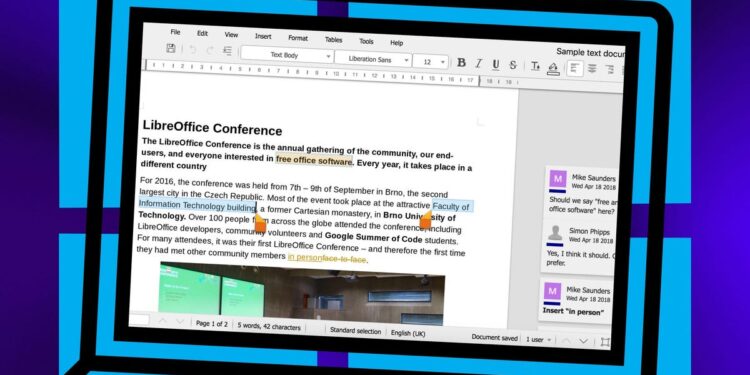Click 'English (UK)' language in status bar
The image size is (750, 375).
[408, 333]
